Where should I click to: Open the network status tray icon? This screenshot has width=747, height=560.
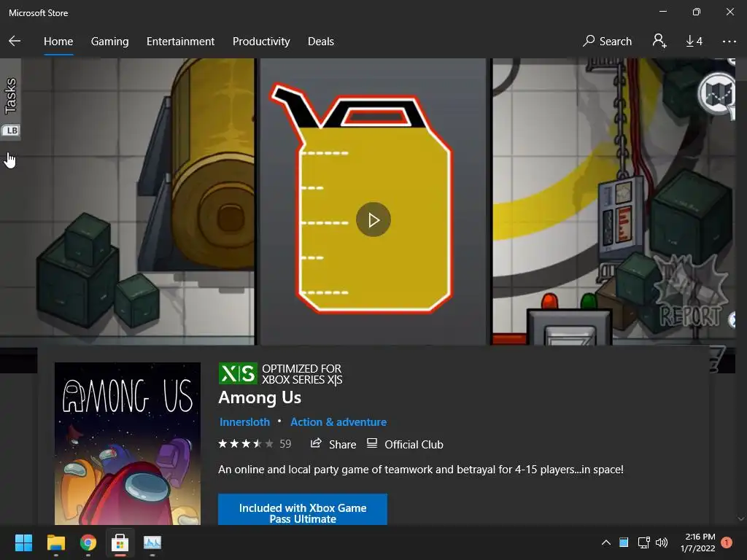(643, 542)
